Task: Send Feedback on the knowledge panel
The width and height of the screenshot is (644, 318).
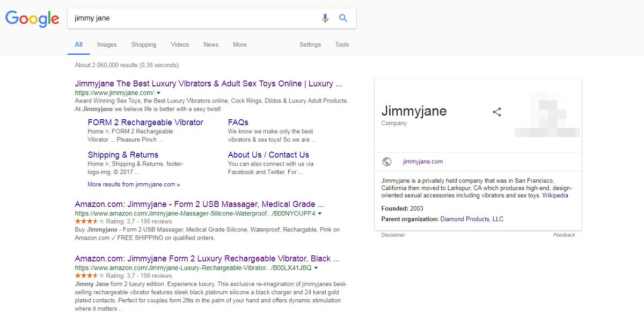Action: pyautogui.click(x=564, y=235)
